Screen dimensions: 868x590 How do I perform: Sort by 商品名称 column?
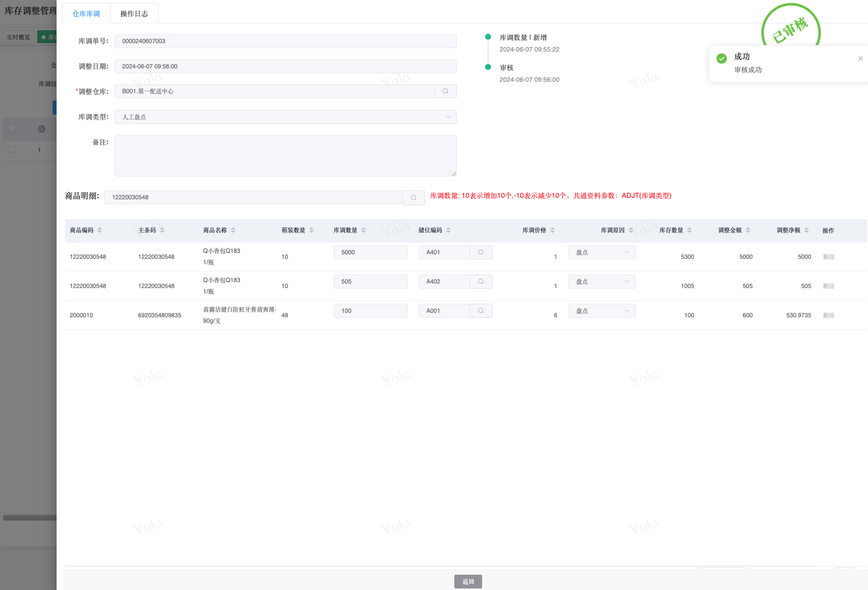click(x=233, y=230)
